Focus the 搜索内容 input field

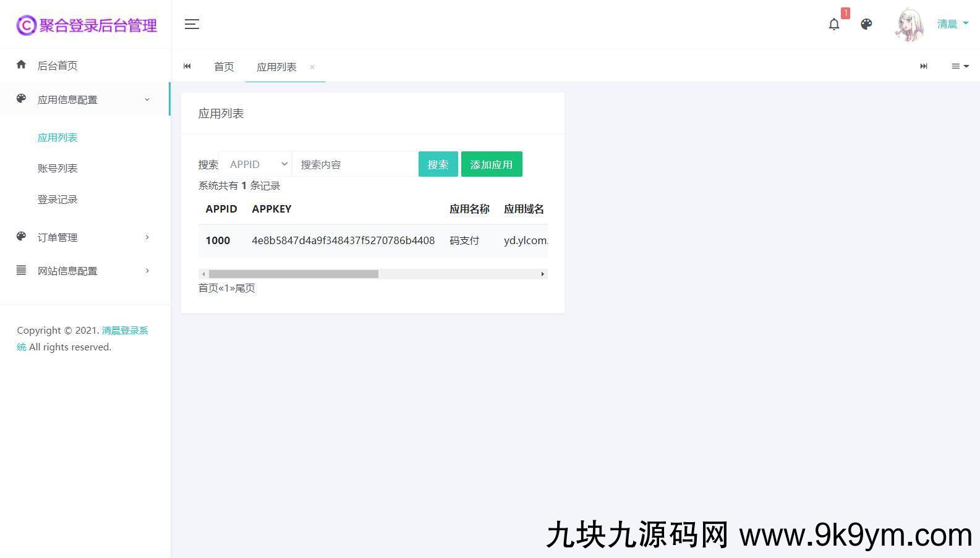[355, 164]
